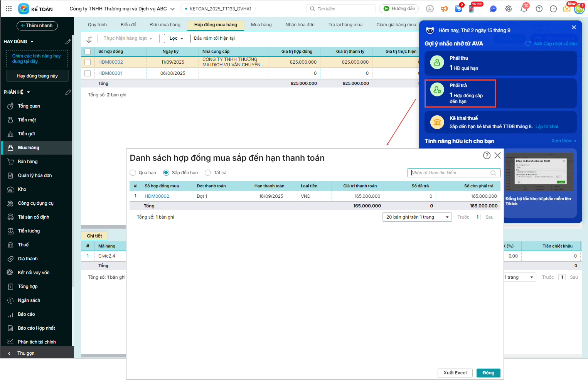
Task: Click the download arrow icon in header
Action: click(x=430, y=8)
